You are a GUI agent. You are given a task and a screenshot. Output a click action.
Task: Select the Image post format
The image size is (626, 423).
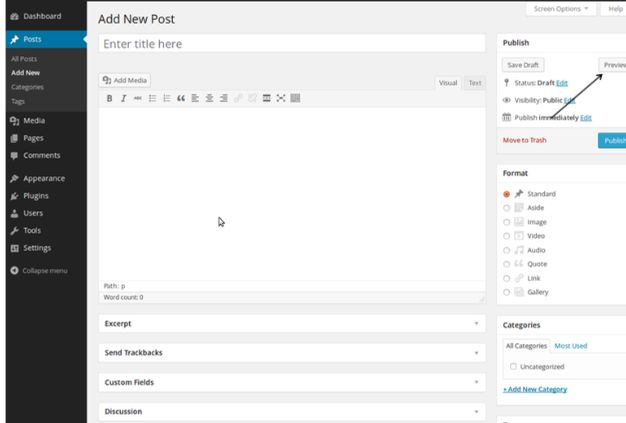tap(507, 222)
